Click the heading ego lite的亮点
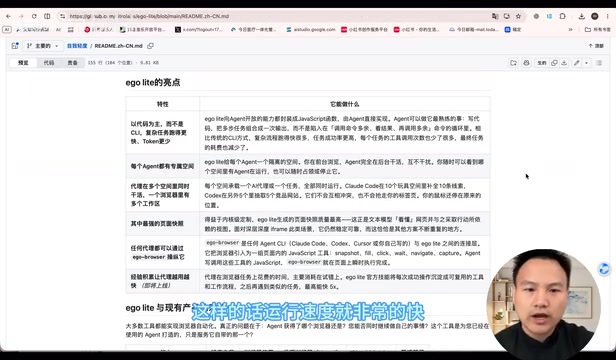 [153, 83]
